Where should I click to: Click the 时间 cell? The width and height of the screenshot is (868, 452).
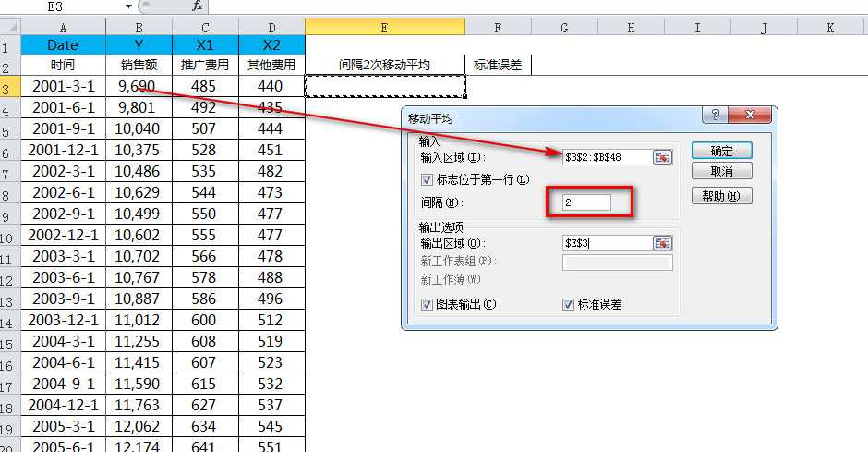pos(63,65)
